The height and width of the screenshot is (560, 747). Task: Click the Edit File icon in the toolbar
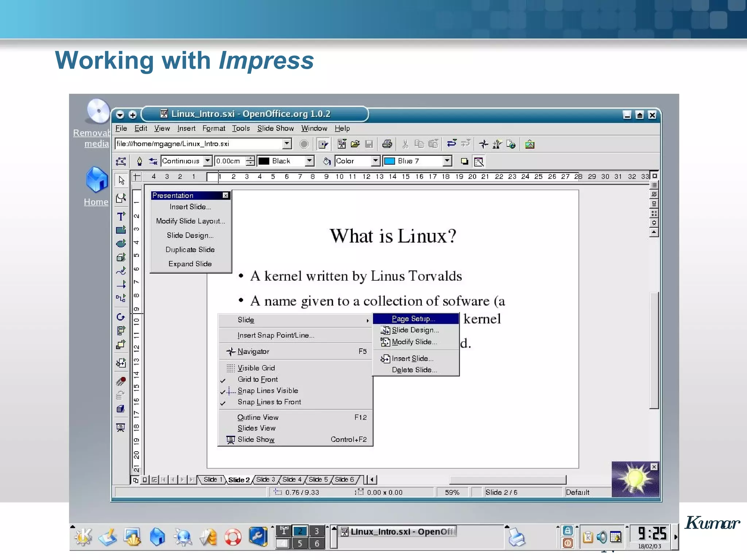[x=323, y=144]
